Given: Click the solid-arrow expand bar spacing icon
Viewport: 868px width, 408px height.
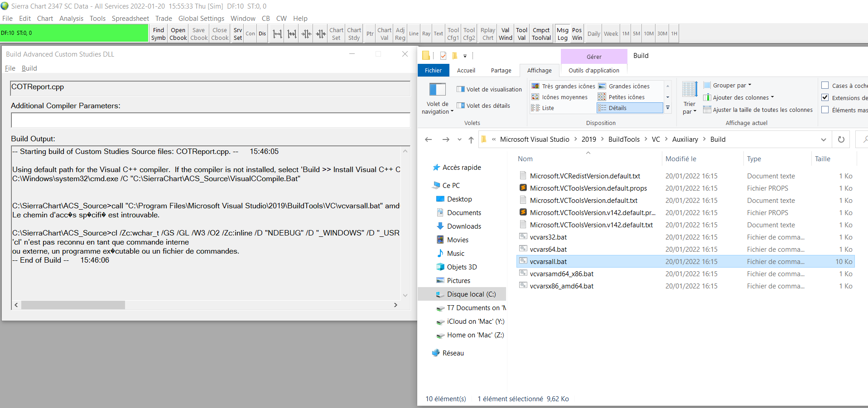Looking at the screenshot, I should [x=292, y=34].
